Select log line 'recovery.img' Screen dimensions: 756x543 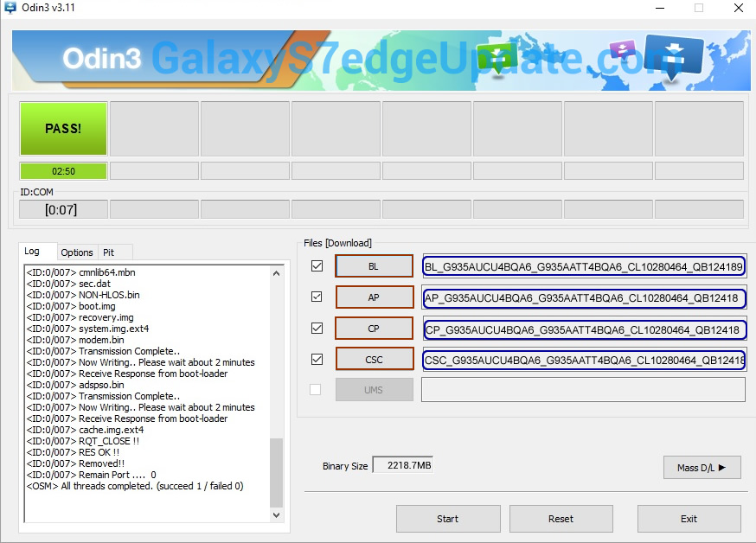pos(80,317)
